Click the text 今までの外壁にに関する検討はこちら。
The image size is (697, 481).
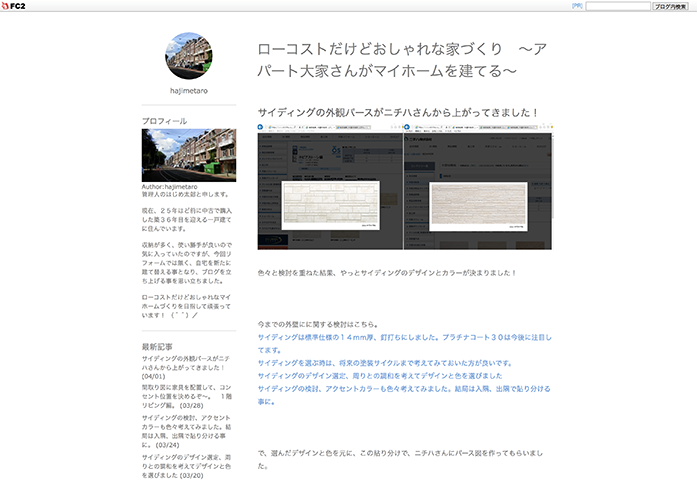pos(318,325)
